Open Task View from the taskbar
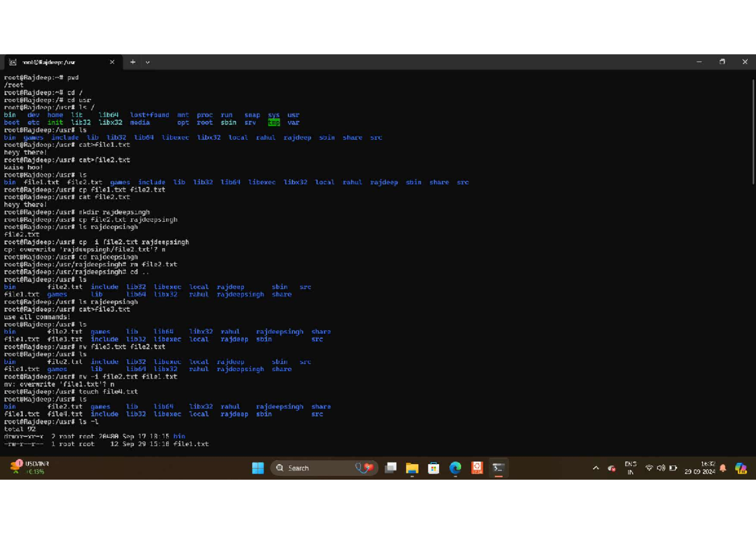 [x=391, y=468]
